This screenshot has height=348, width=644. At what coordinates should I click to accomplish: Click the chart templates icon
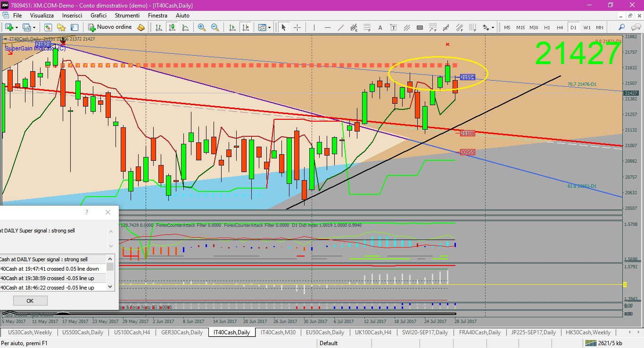tap(262, 27)
